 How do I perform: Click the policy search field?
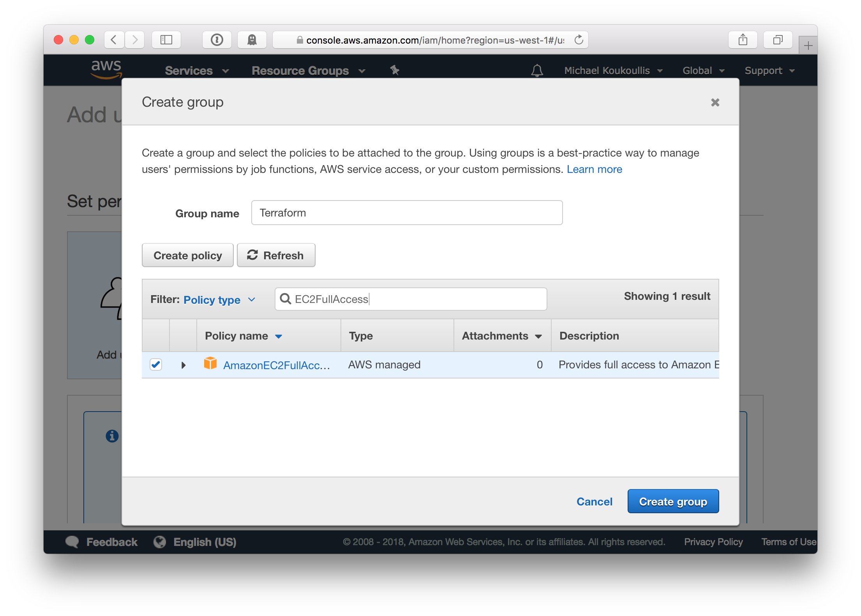[411, 299]
